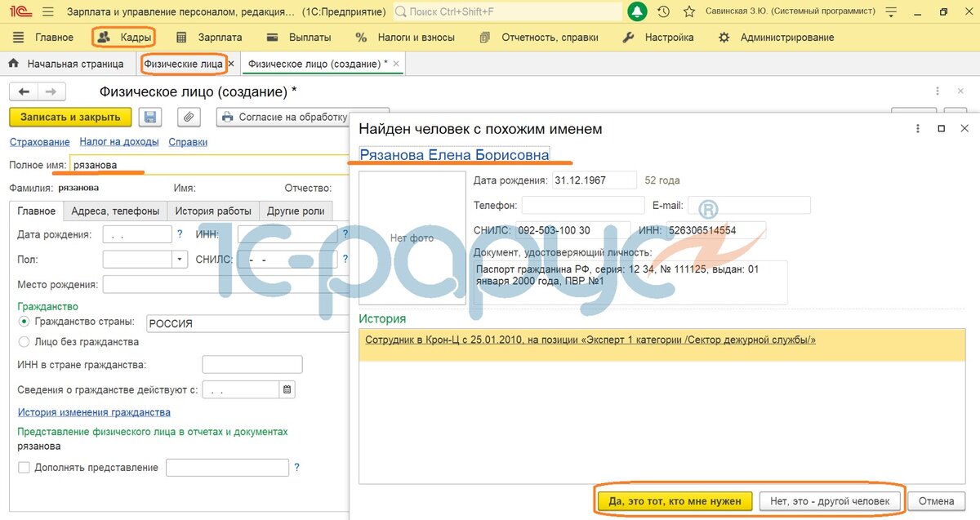Viewport: 980px width, 520px height.
Task: Switch to the Начальная страница tab
Action: 65,64
